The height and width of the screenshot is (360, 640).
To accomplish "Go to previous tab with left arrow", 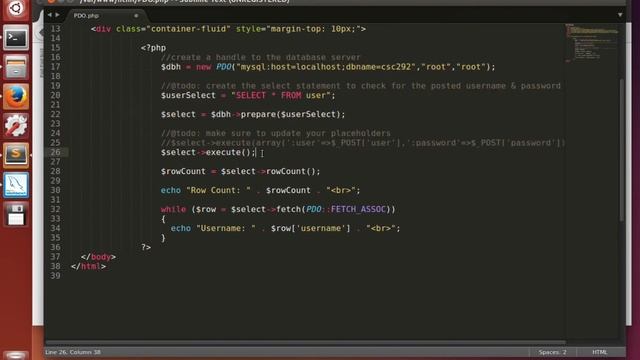I will [49, 15].
